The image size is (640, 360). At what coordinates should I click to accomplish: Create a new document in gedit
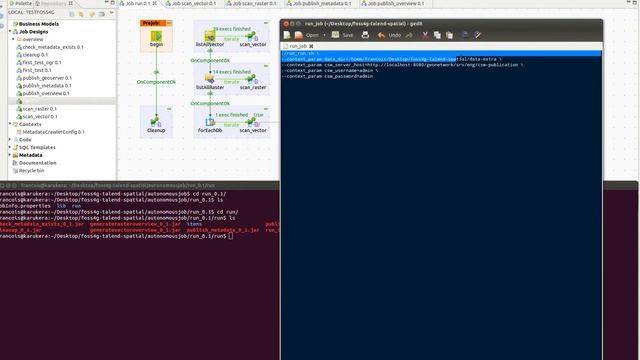[x=287, y=36]
